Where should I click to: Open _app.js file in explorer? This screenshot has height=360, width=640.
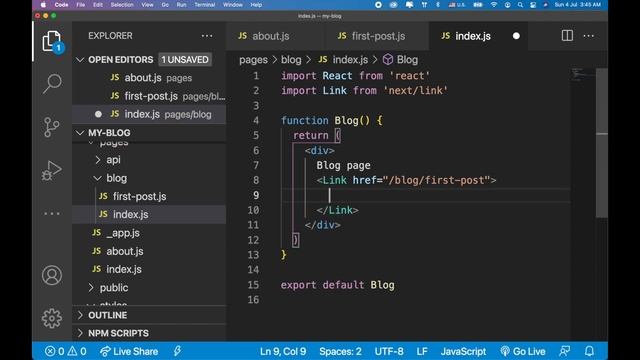(x=149, y=233)
